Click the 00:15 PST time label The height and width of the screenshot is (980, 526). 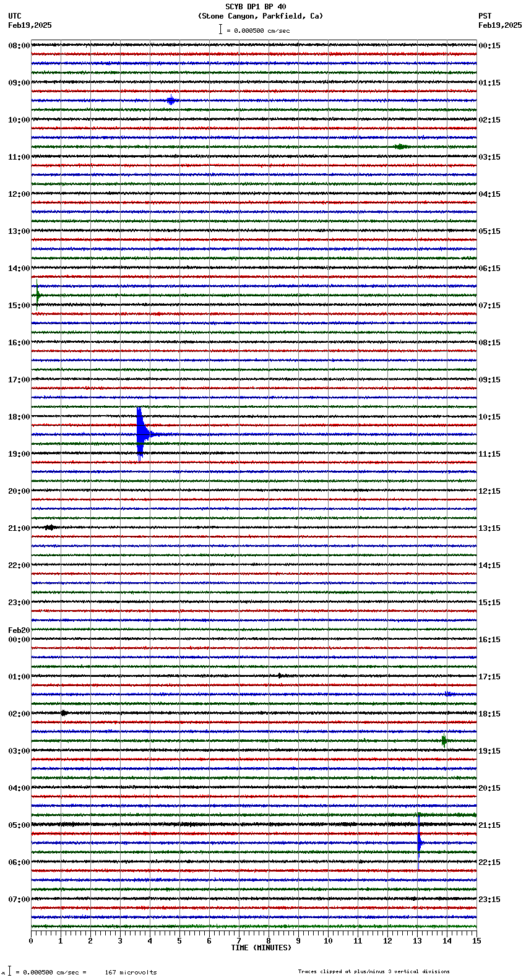(x=489, y=46)
